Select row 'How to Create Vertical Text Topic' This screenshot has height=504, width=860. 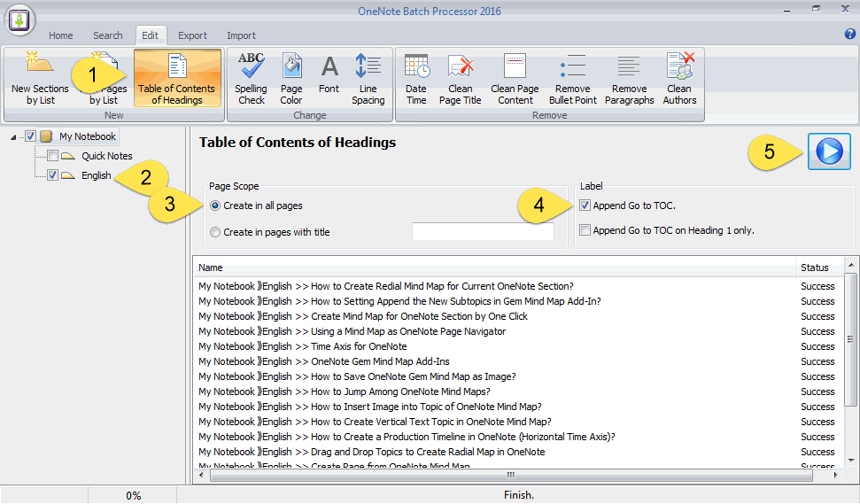click(x=518, y=422)
